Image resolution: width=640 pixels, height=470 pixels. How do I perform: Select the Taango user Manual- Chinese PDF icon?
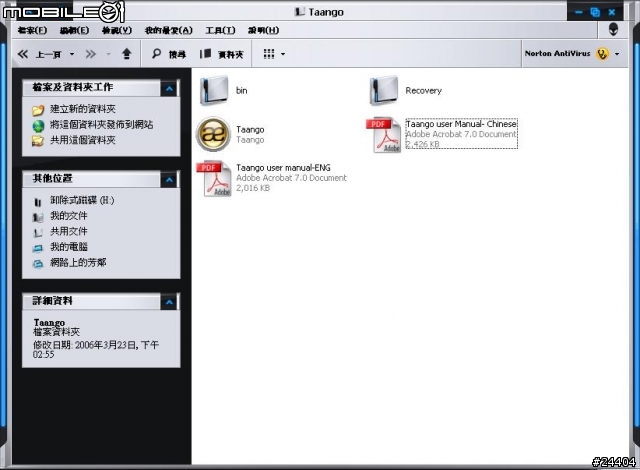point(384,135)
